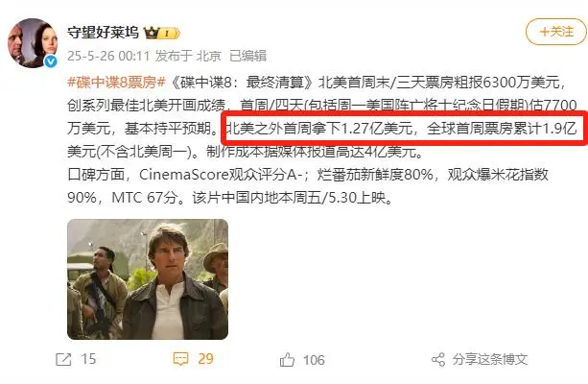Open the 守望好莱坞 username link
This screenshot has width=588, height=384.
click(x=104, y=33)
